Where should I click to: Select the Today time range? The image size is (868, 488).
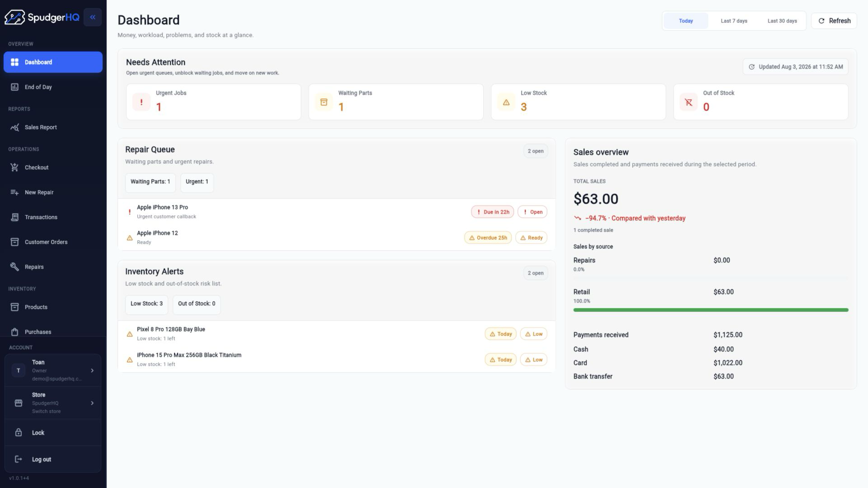click(686, 21)
